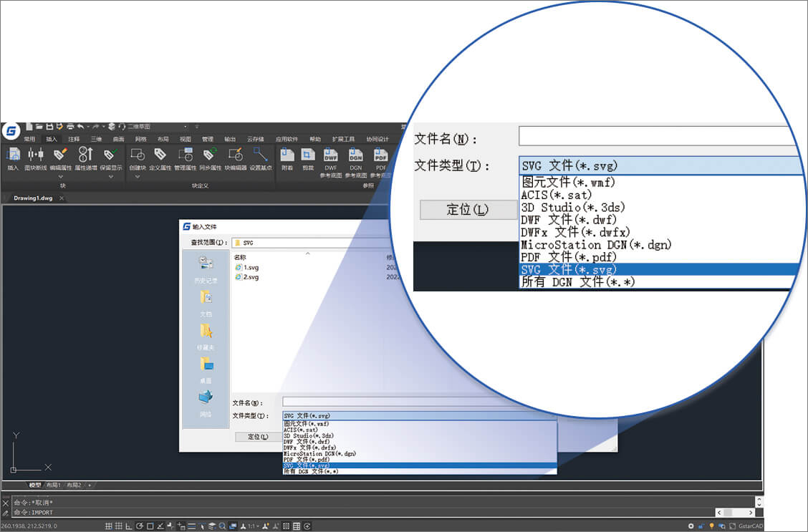Image resolution: width=808 pixels, height=532 pixels.
Task: Click the Undo arrow in quick access toolbar
Action: pyautogui.click(x=80, y=126)
